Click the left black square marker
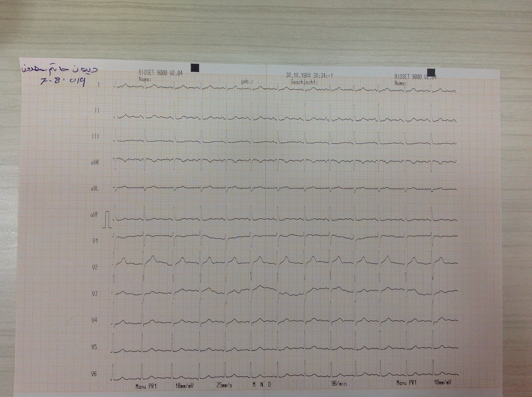The width and height of the screenshot is (532, 397). pos(195,68)
